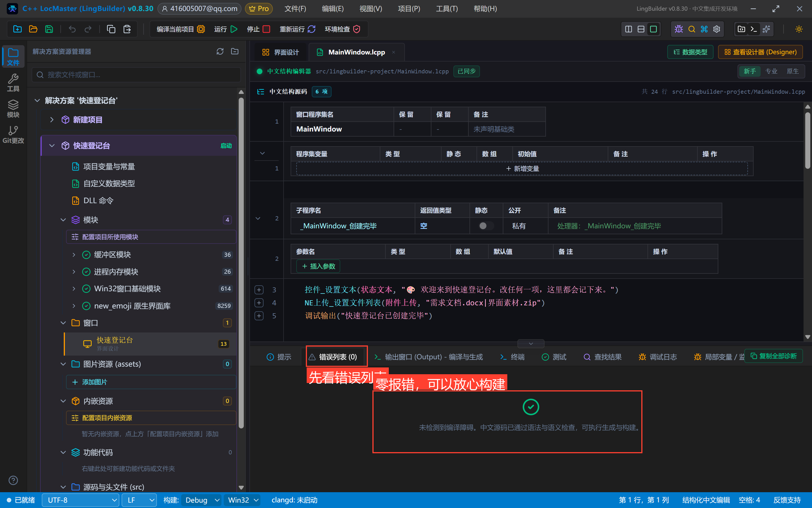Stop execution using the red square icon

click(x=266, y=29)
